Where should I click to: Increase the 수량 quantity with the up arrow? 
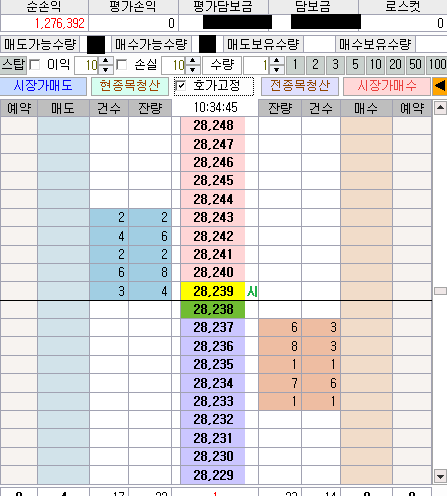tap(276, 61)
